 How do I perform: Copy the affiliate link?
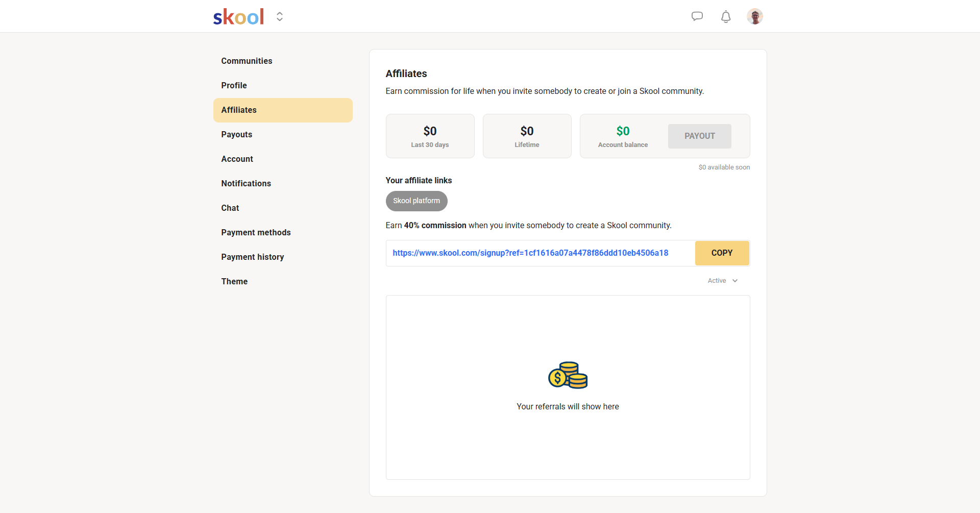722,253
